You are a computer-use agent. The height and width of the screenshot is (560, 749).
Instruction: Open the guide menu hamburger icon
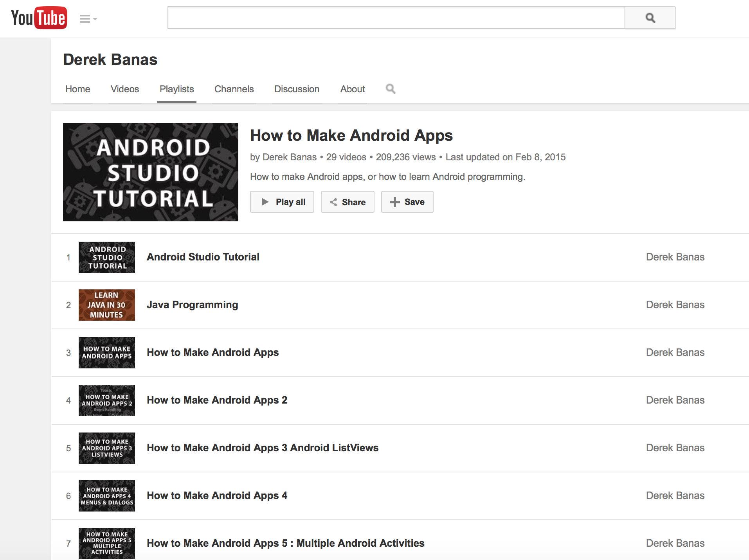(88, 19)
